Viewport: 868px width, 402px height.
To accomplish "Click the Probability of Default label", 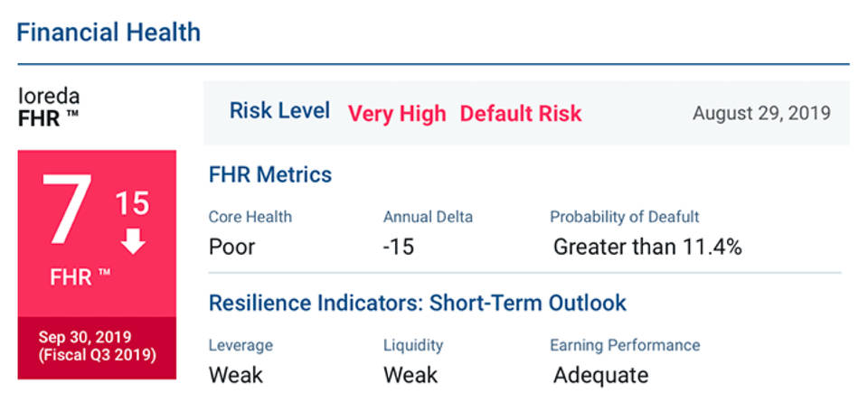I will point(624,217).
